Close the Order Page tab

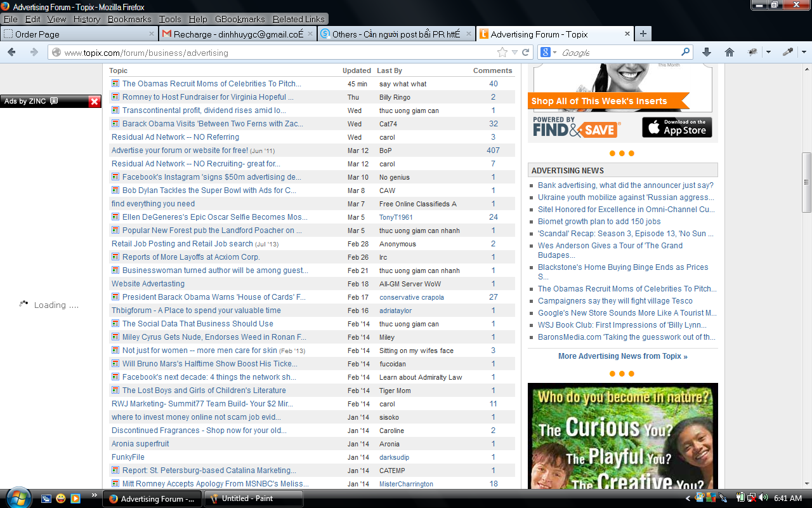click(152, 34)
